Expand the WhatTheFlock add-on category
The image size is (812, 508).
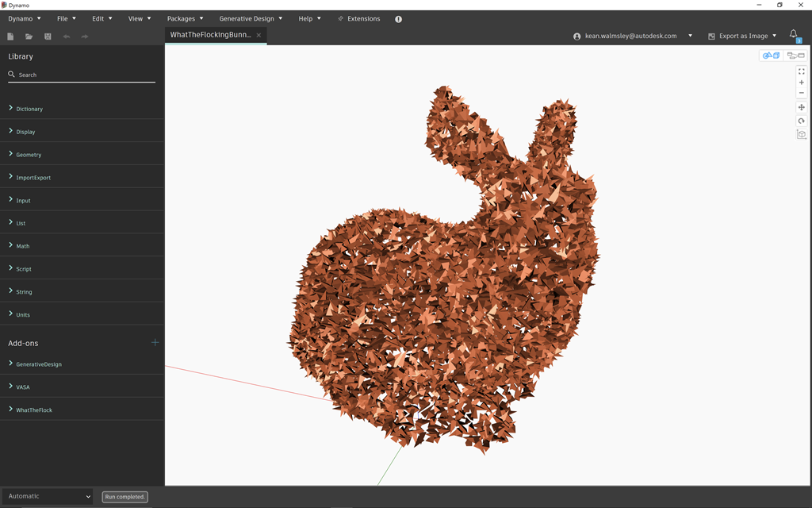(34, 410)
